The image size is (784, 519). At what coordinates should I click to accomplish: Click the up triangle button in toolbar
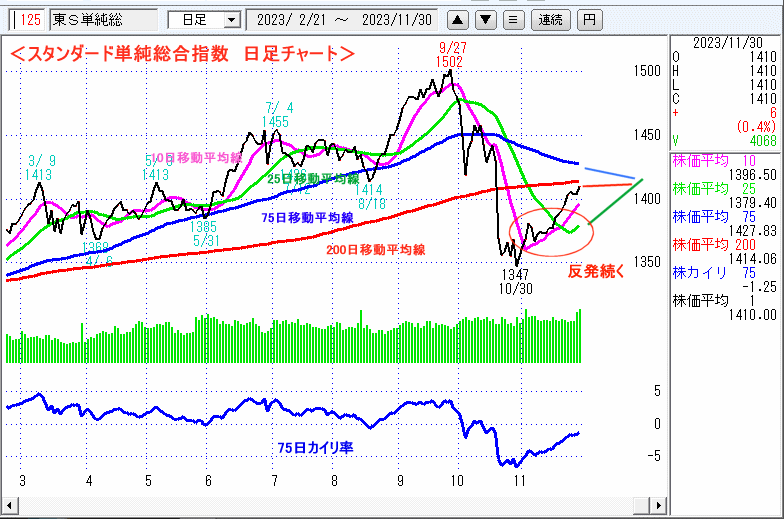pos(457,19)
